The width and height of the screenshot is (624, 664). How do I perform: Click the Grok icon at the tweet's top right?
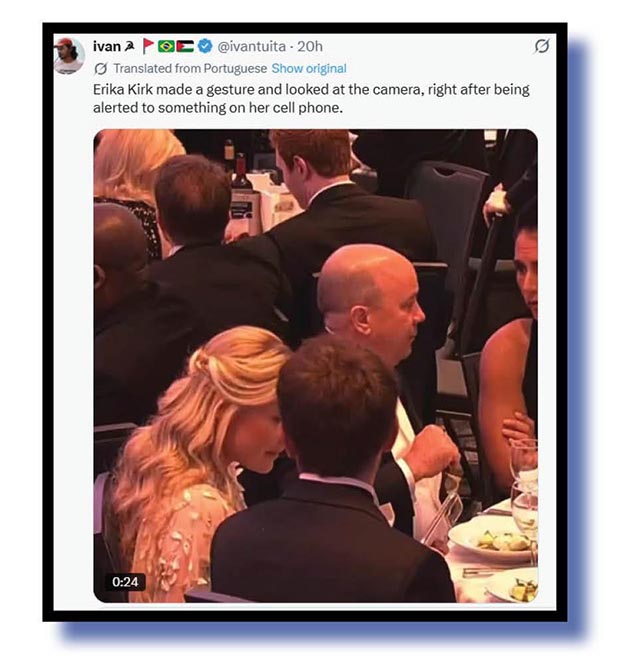[x=541, y=46]
